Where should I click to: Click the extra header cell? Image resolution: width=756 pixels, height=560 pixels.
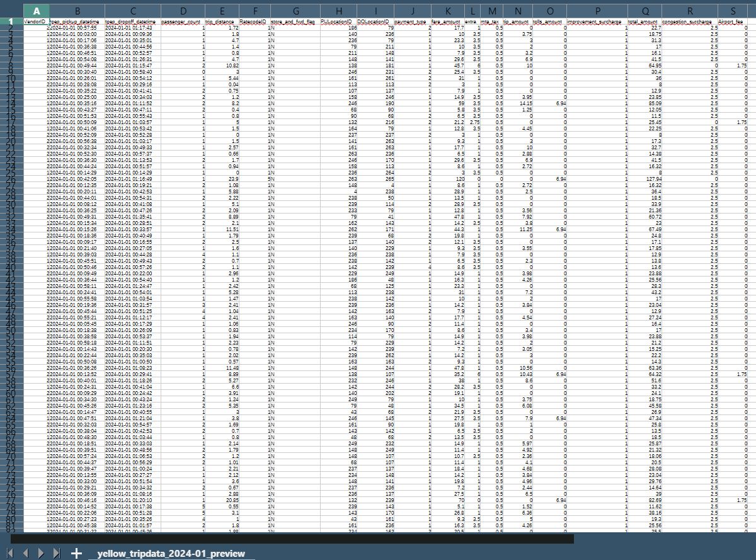click(472, 21)
